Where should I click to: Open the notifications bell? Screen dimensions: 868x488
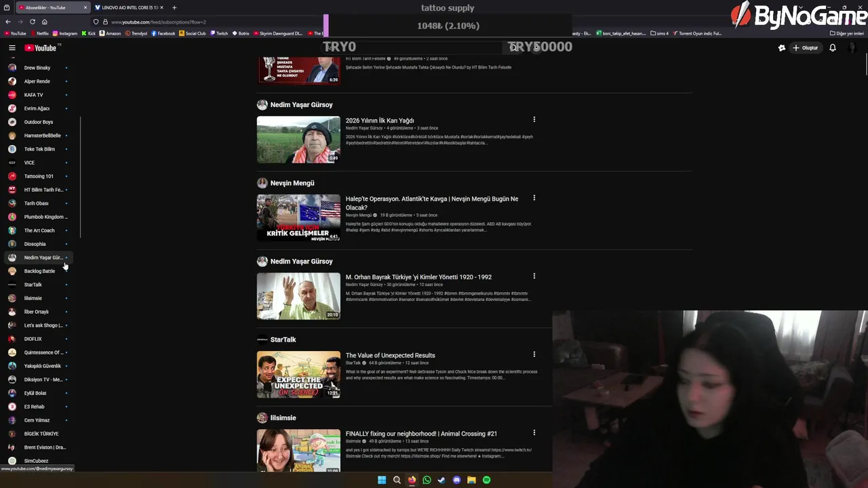pos(833,48)
